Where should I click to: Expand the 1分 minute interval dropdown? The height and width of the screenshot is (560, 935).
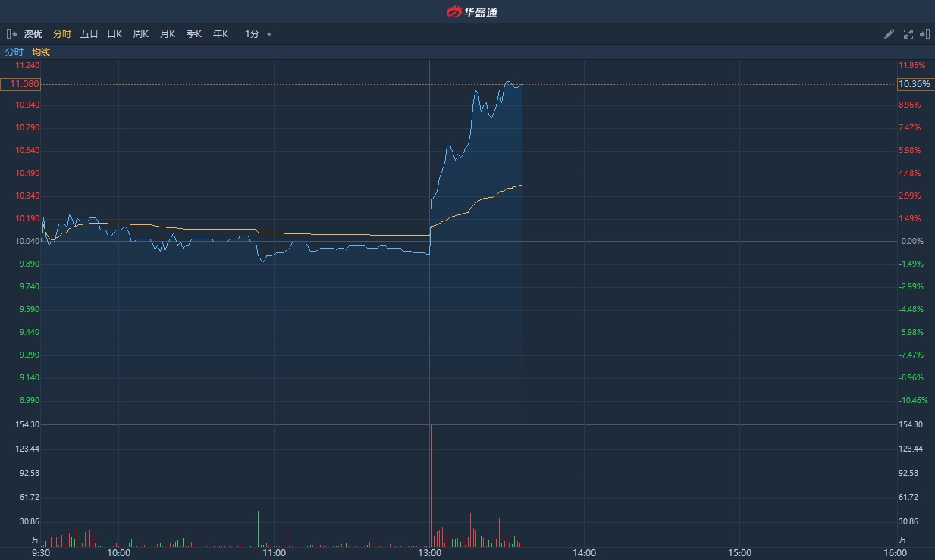pos(259,34)
